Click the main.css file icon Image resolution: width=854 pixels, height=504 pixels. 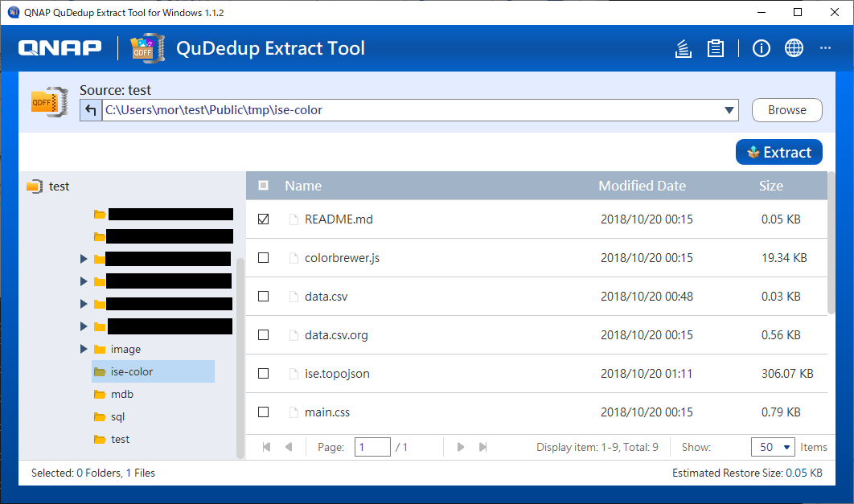tap(294, 412)
